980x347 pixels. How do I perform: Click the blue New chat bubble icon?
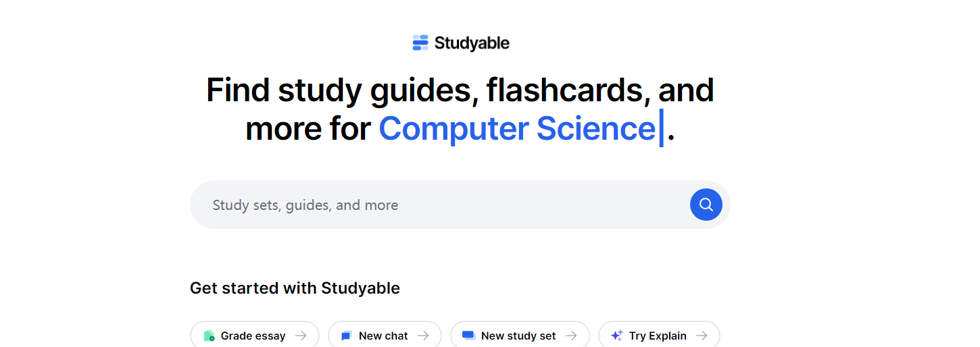click(x=347, y=336)
